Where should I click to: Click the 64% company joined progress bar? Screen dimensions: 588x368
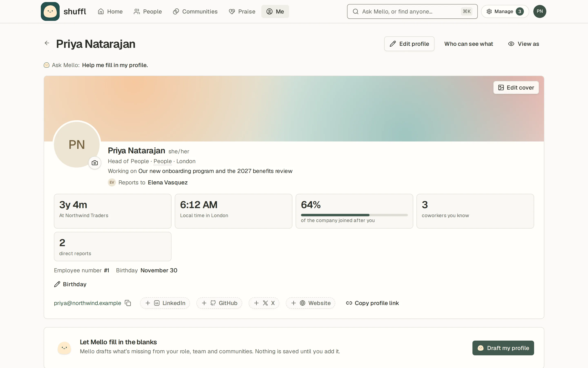(354, 215)
